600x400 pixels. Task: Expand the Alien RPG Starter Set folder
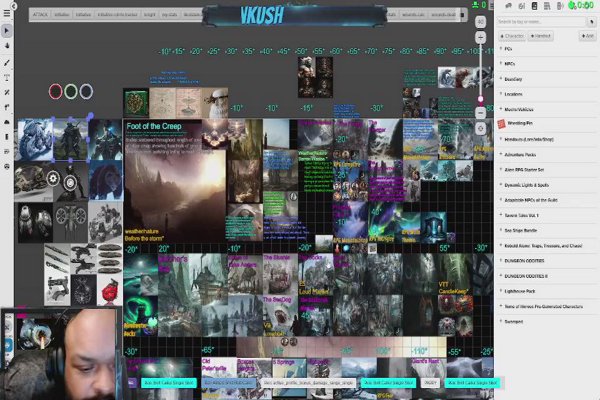click(x=546, y=170)
